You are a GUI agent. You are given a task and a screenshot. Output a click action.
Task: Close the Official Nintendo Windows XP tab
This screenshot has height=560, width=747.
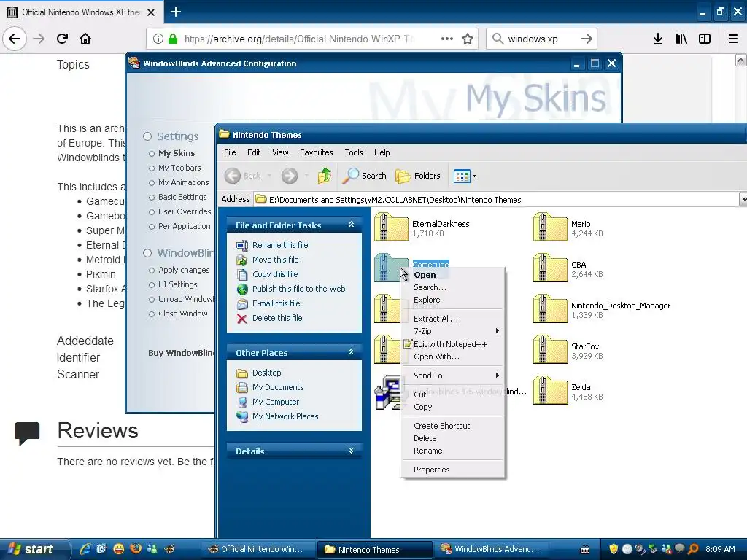pos(151,12)
